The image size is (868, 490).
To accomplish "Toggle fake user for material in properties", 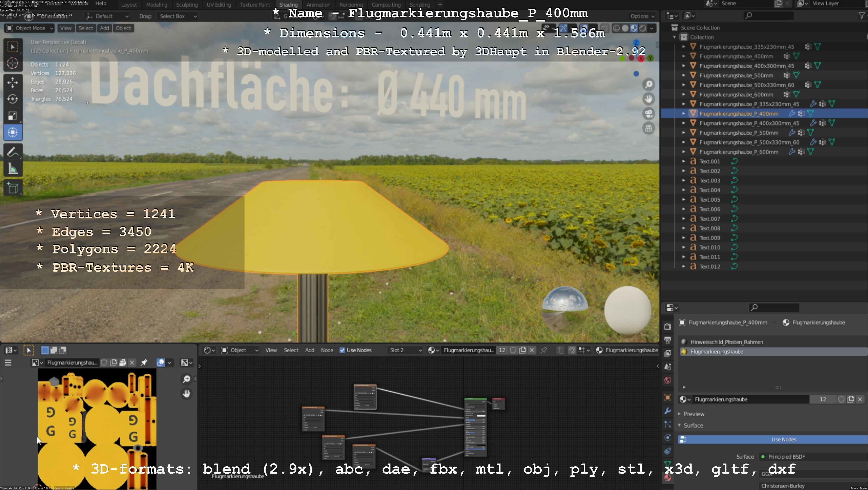I will point(841,399).
